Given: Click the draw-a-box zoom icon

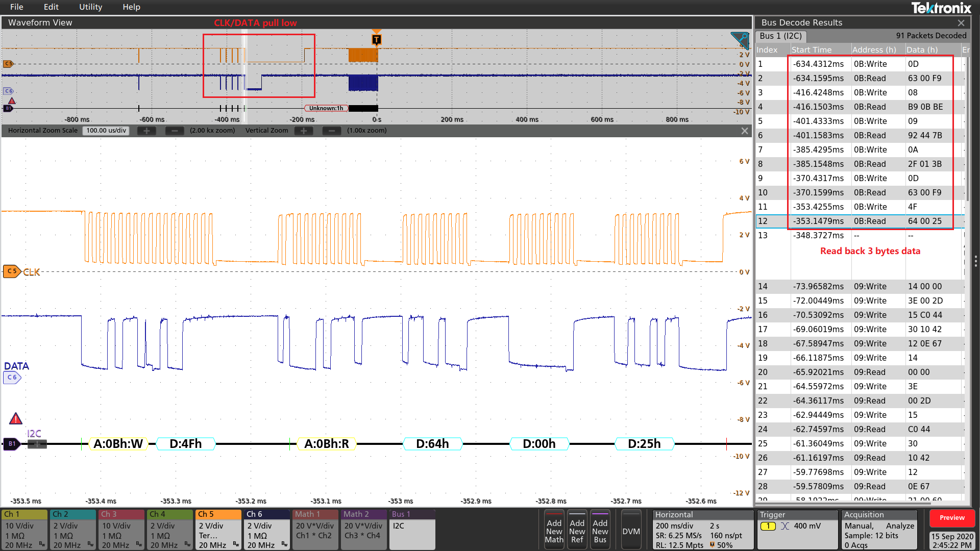Looking at the screenshot, I should 740,40.
